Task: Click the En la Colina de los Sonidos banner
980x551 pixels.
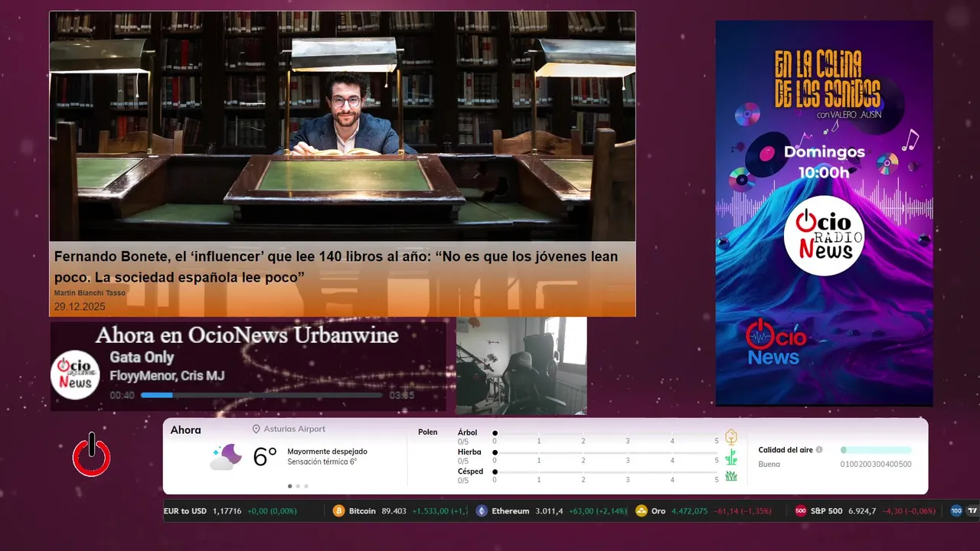Action: click(x=825, y=213)
